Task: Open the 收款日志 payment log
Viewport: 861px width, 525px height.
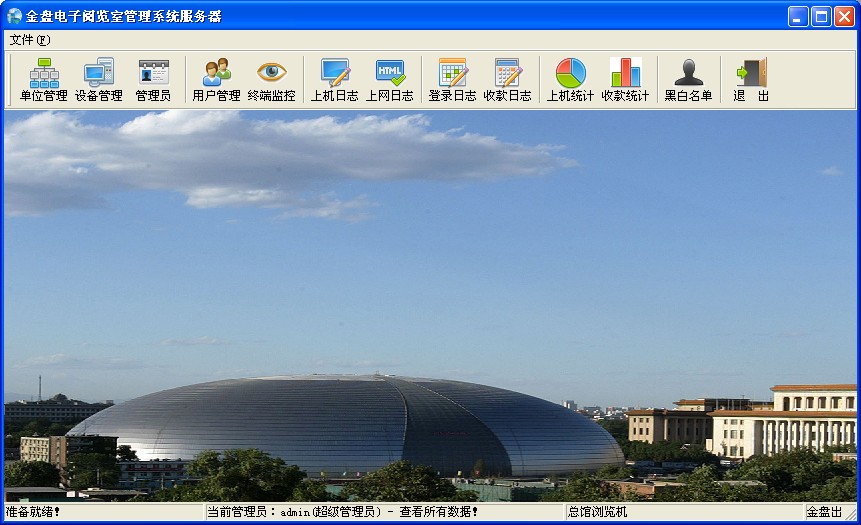Action: tap(507, 80)
